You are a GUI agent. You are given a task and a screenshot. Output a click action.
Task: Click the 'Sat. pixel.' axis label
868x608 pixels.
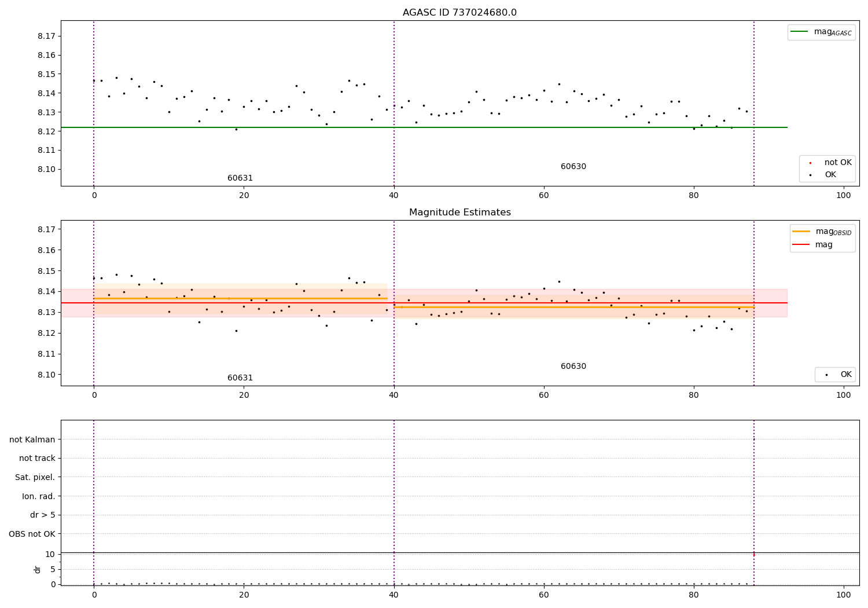(x=35, y=478)
